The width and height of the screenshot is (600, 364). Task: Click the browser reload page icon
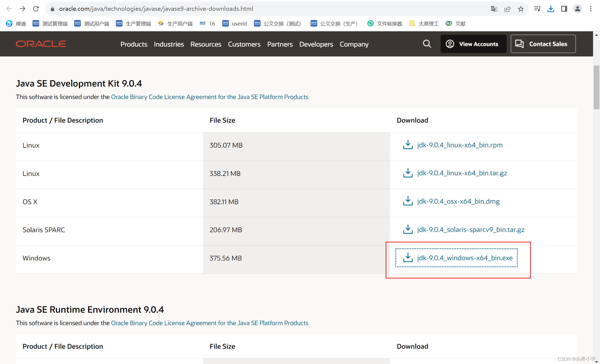pos(36,9)
